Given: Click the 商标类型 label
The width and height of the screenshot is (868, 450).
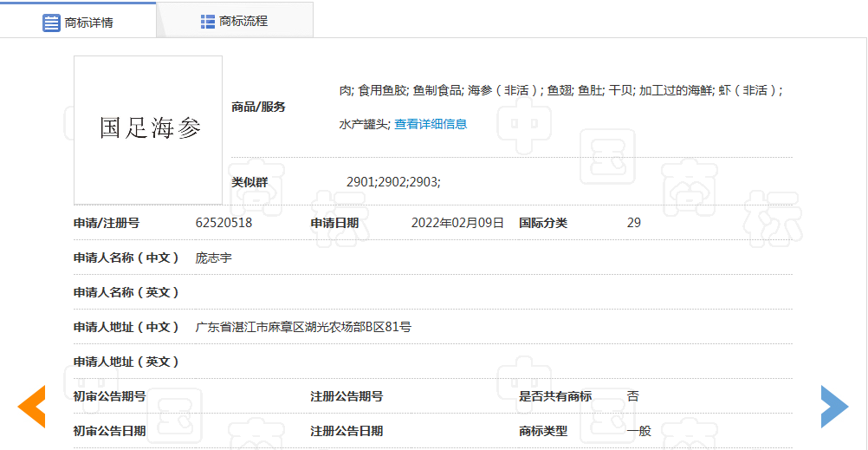Looking at the screenshot, I should (x=543, y=431).
